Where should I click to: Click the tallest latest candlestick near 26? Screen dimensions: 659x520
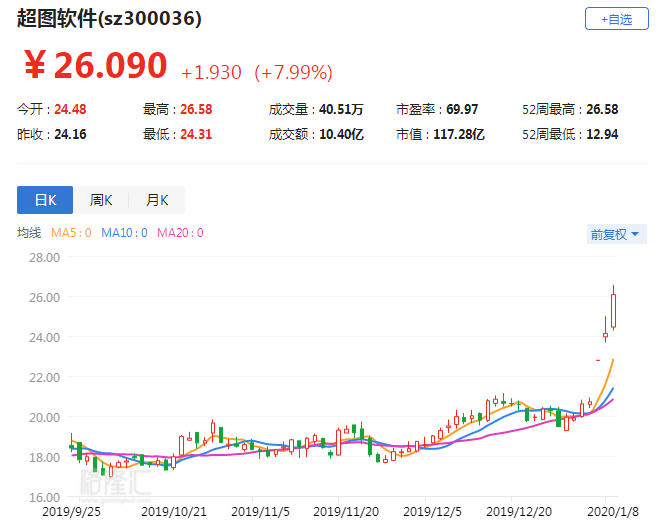613,308
